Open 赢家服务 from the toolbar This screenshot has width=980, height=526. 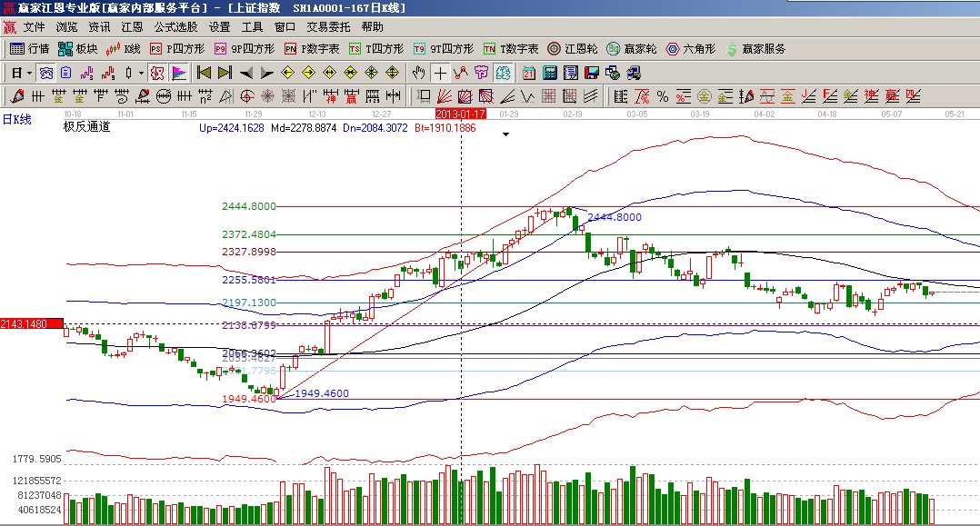click(755, 49)
